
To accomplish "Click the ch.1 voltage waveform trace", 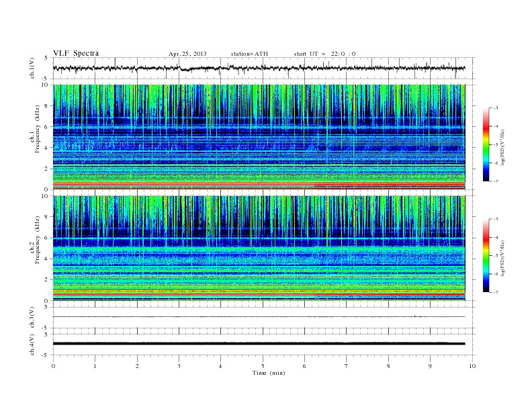I will tap(259, 68).
